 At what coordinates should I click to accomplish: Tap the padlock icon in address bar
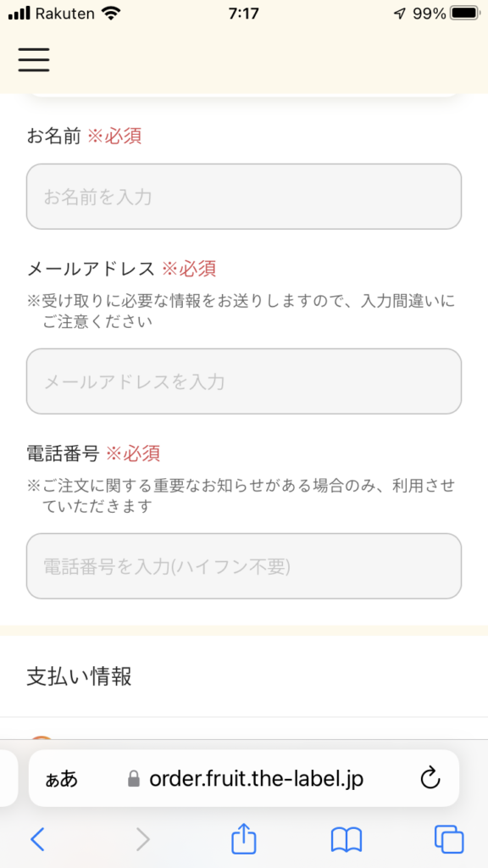[133, 780]
